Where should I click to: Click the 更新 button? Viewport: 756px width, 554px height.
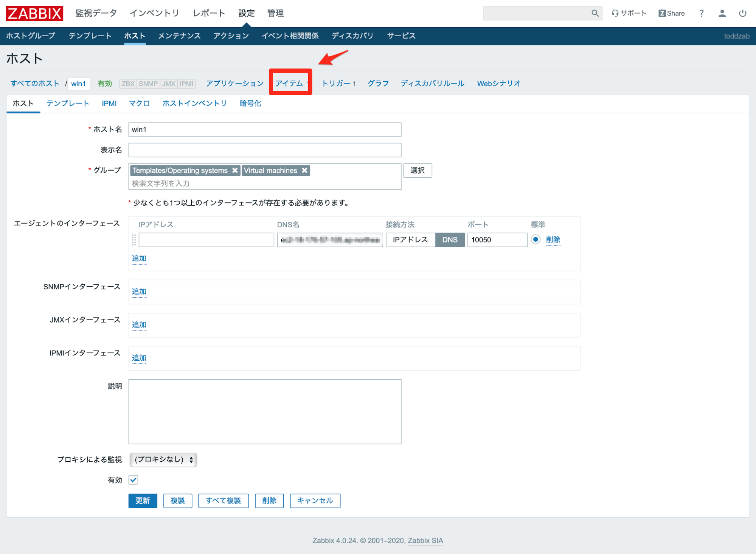coord(143,501)
